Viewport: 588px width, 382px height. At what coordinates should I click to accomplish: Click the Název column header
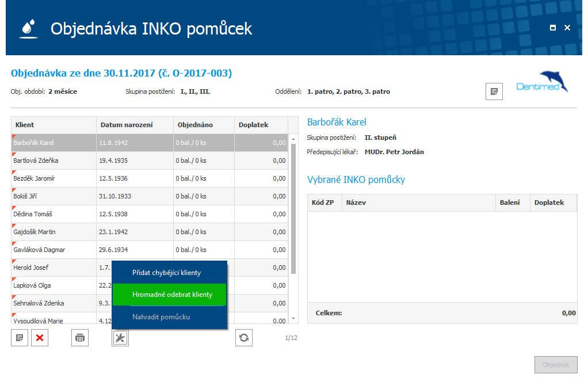tap(418, 203)
